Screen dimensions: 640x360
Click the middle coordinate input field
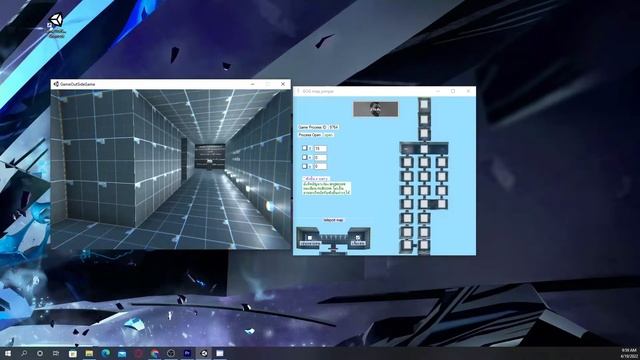click(x=320, y=157)
